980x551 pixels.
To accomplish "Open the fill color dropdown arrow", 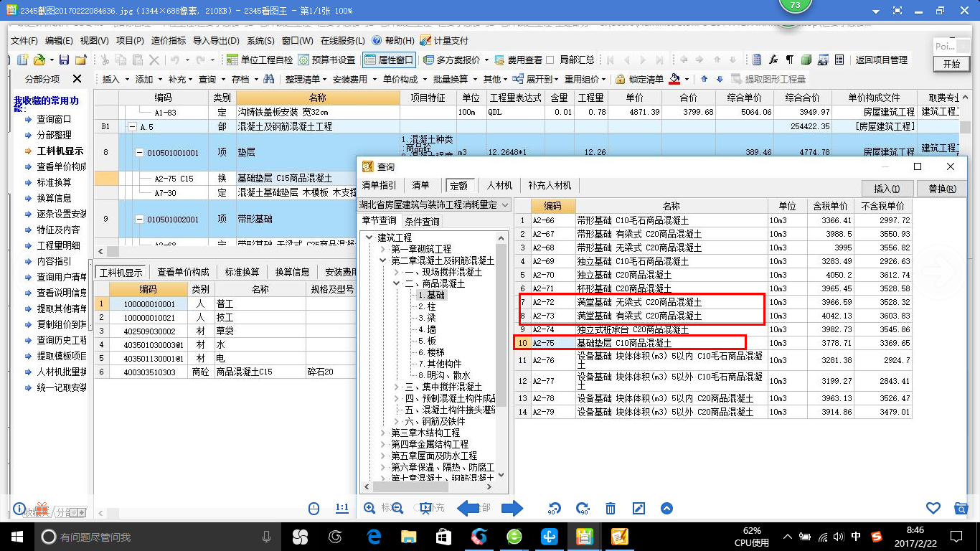I will [x=687, y=80].
